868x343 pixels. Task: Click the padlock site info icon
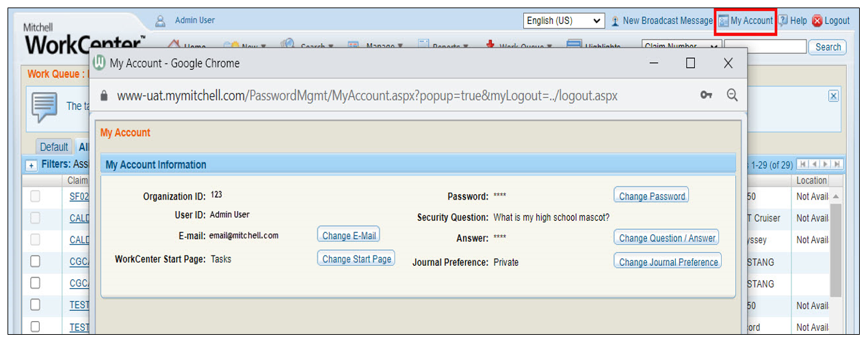pos(104,96)
